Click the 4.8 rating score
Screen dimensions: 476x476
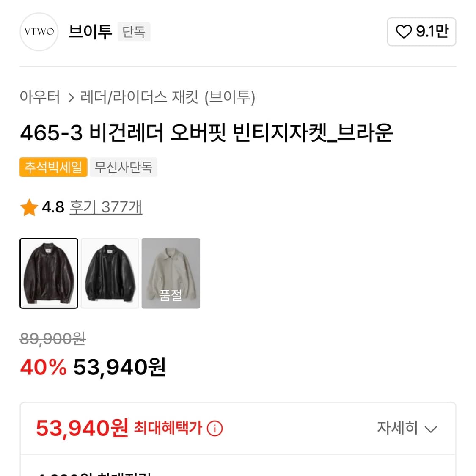[53, 207]
